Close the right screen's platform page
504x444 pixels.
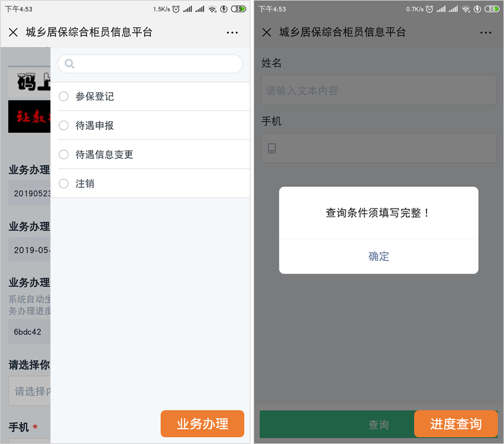[x=266, y=33]
